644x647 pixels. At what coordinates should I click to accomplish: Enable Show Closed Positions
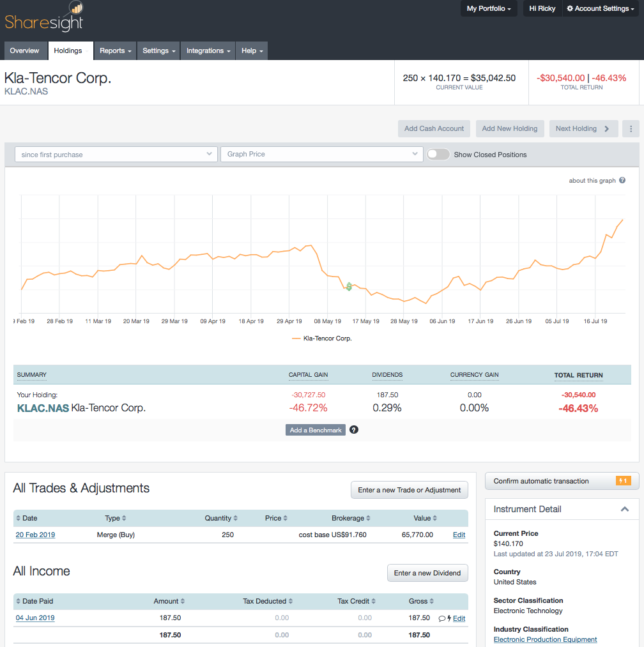point(438,154)
